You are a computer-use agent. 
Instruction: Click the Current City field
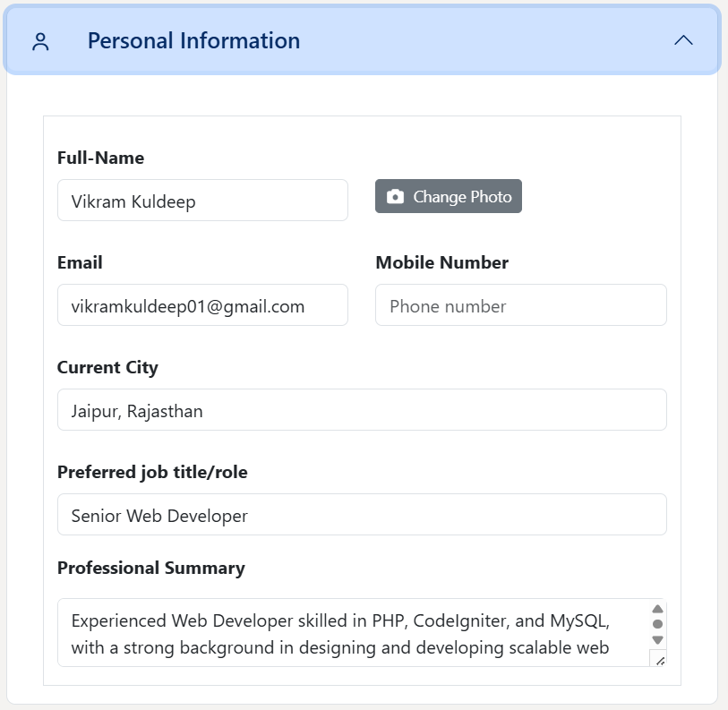coord(362,410)
